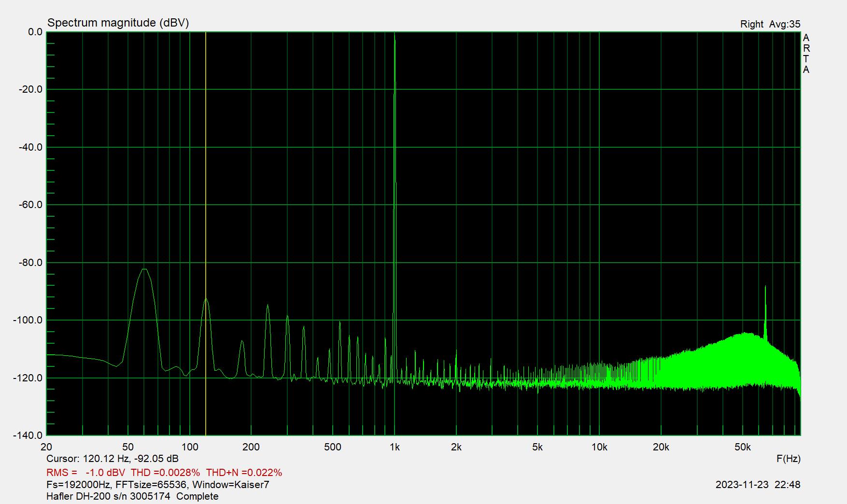
Task: Click the top of the 60 Hz hum peak
Action: click(144, 269)
